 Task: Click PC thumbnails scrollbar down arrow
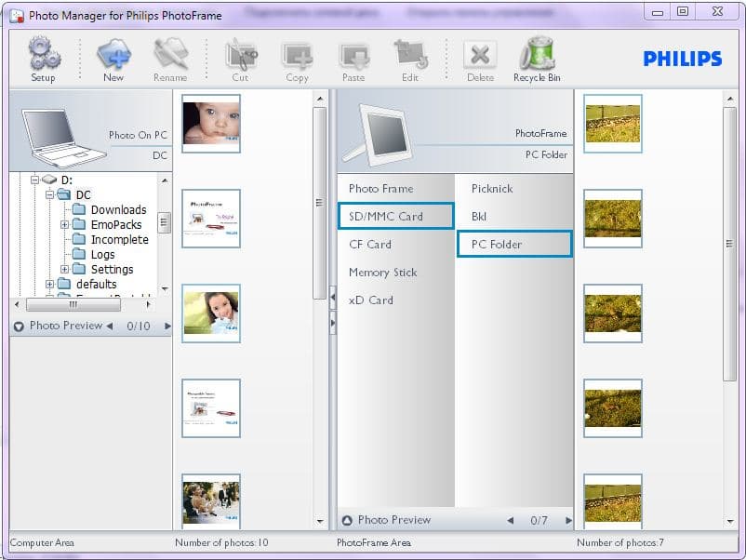(320, 522)
